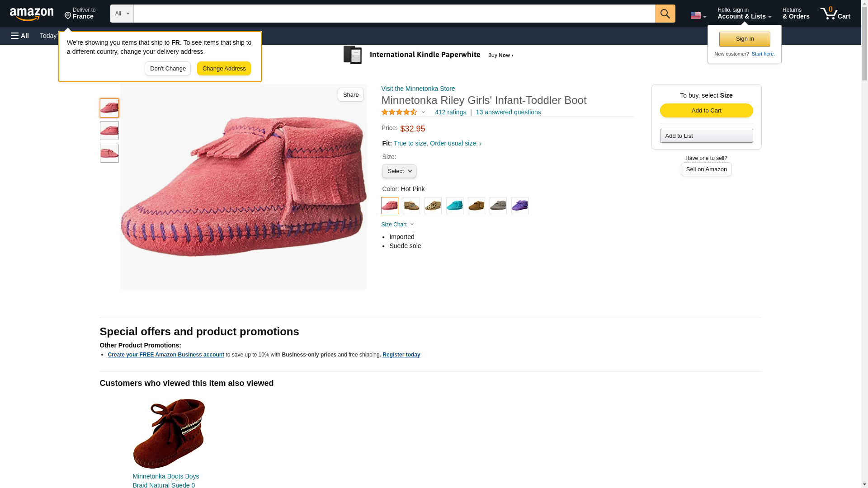Click the International Kindle Paperwhite banner
Screen dimensions: 868x488
(429, 55)
